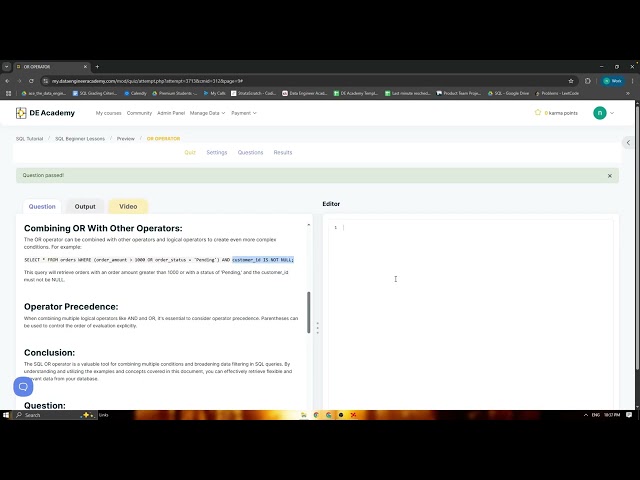640x480 pixels.
Task: Select the Output panel tab
Action: 85,207
